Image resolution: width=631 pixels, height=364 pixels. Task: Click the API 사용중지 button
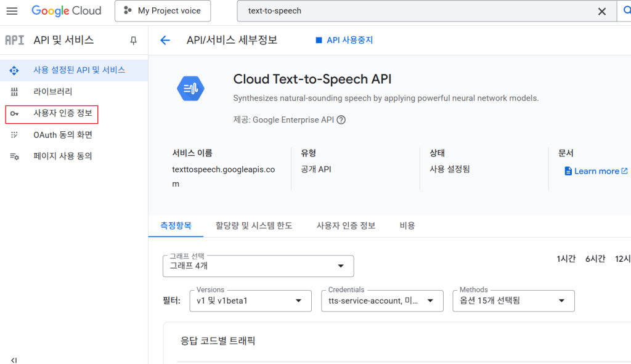344,40
